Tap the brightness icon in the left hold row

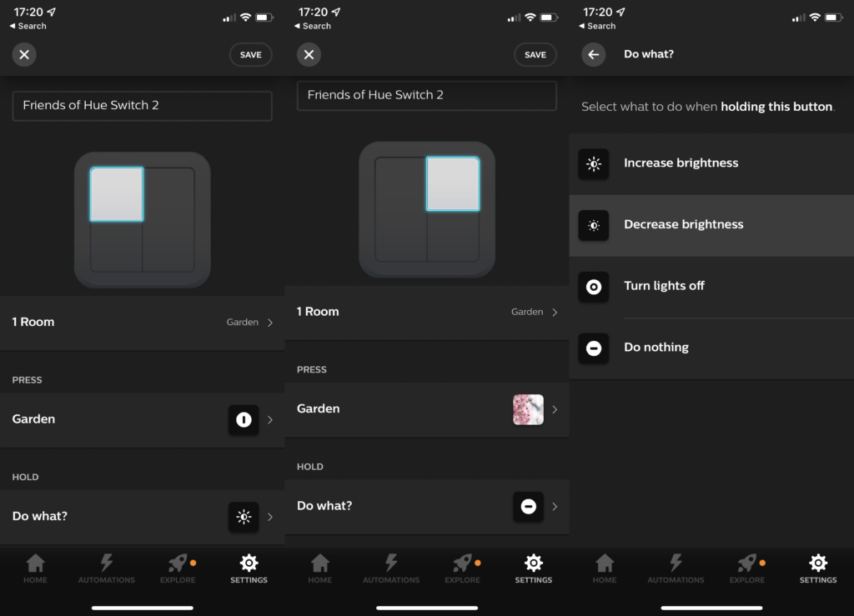tap(244, 517)
